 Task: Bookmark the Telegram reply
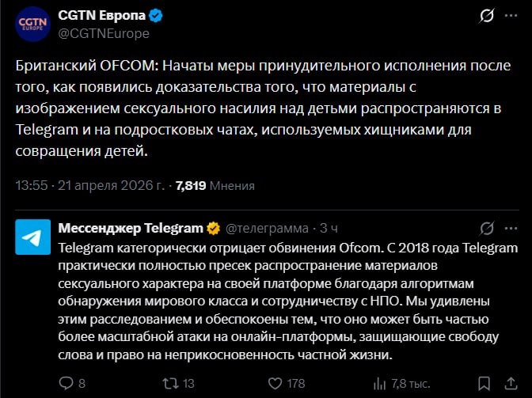pyautogui.click(x=482, y=384)
